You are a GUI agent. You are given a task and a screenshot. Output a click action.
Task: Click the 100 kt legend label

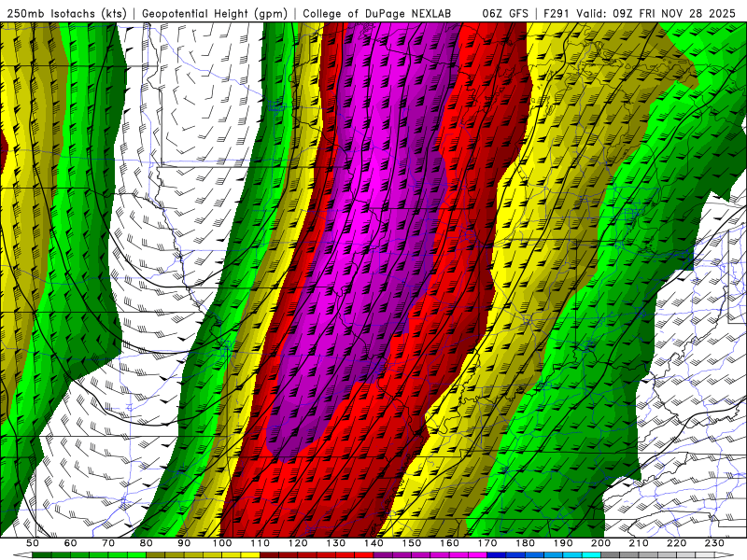click(222, 543)
